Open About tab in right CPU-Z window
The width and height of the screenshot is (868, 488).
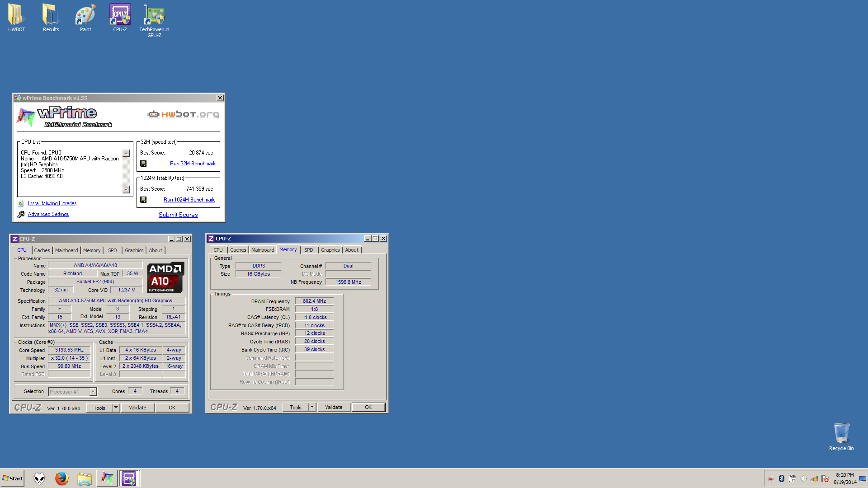352,250
